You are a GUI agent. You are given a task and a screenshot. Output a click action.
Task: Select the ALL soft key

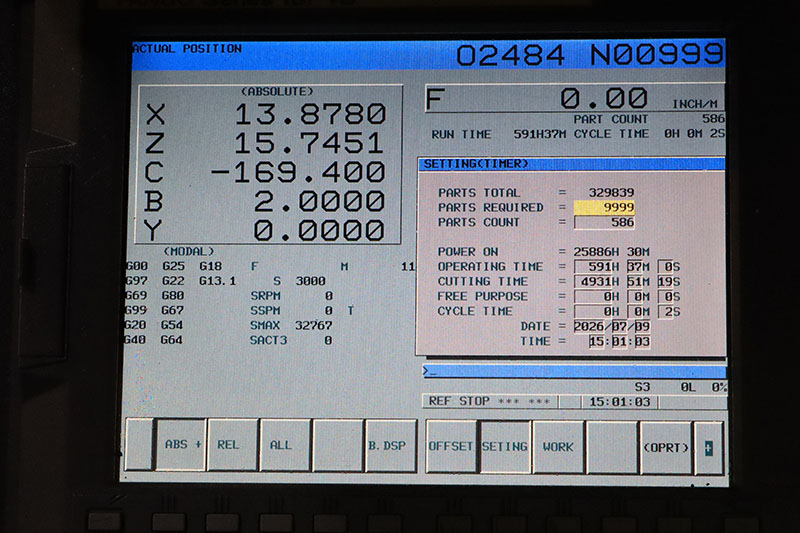(x=285, y=445)
